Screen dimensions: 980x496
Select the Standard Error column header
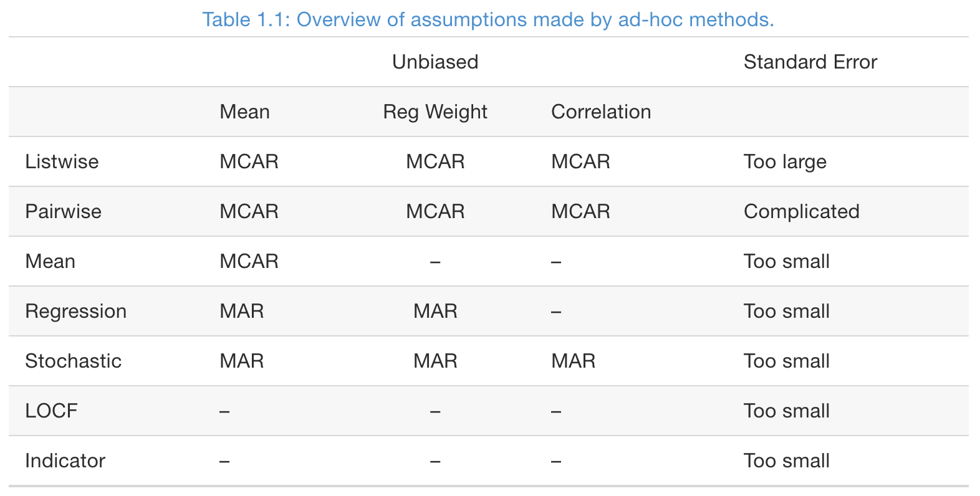(810, 62)
